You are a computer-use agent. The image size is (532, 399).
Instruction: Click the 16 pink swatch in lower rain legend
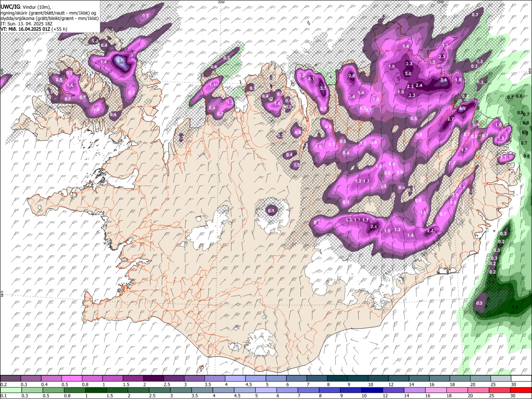[x=436, y=390]
